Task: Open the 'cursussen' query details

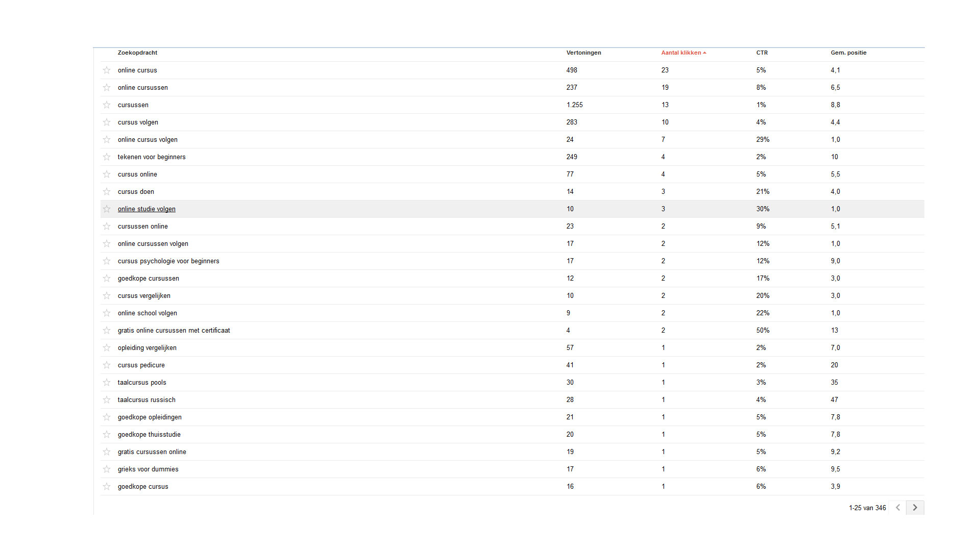Action: [133, 105]
